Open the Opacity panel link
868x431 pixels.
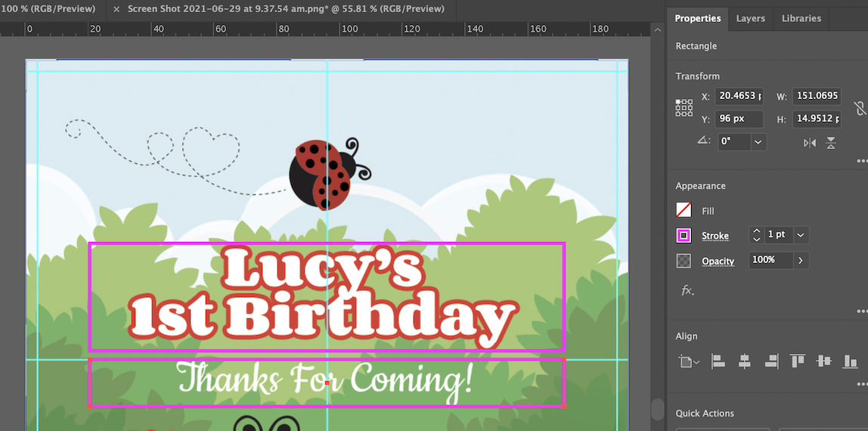click(718, 261)
